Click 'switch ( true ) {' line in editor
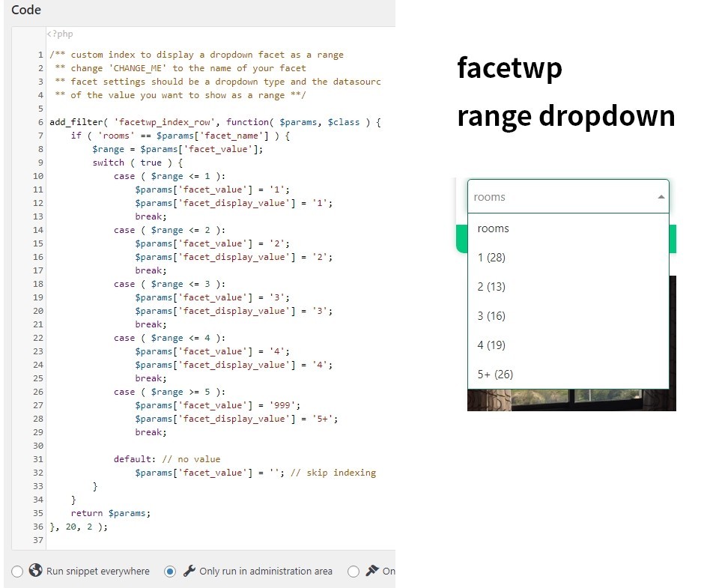Viewport: 704px width, 588px height. click(x=137, y=163)
